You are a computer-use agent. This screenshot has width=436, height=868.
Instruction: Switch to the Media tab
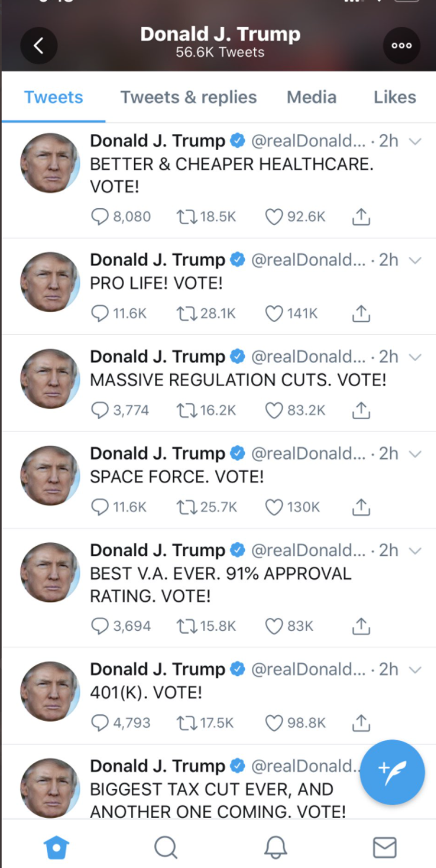click(x=311, y=97)
